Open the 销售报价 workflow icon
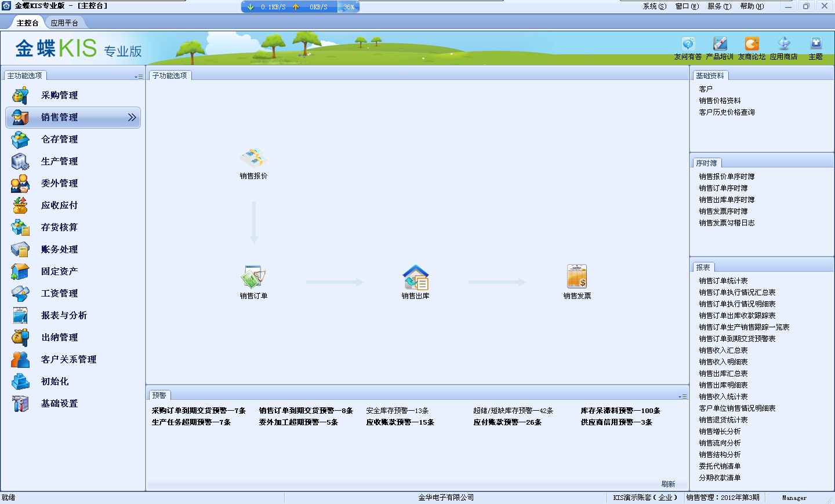The width and height of the screenshot is (835, 504). (x=253, y=159)
